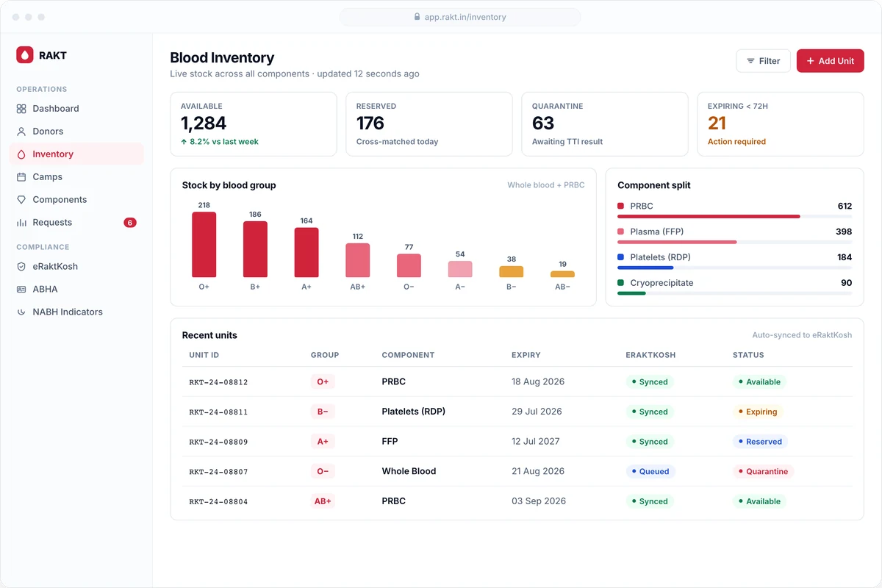Click the O+ group tag
This screenshot has height=588, width=882.
[x=323, y=382]
